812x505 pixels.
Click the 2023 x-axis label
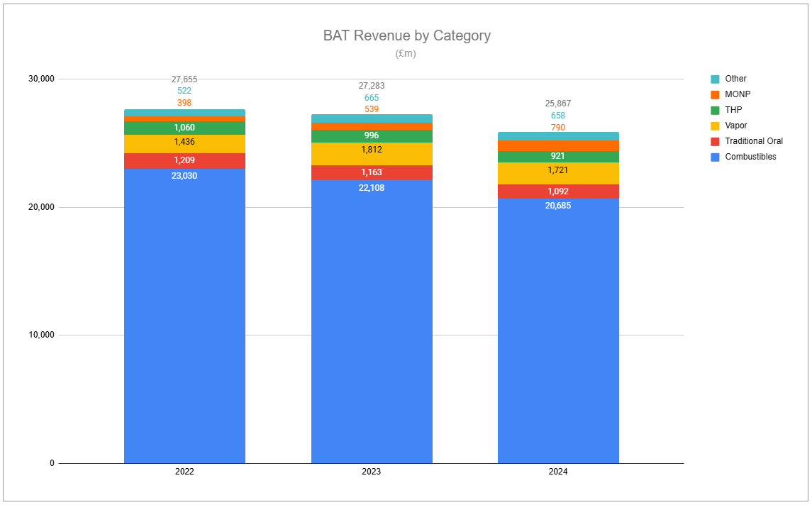pyautogui.click(x=372, y=472)
